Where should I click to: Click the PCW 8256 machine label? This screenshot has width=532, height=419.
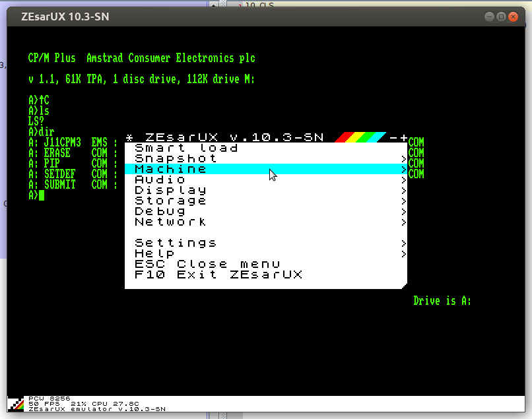[x=50, y=399]
